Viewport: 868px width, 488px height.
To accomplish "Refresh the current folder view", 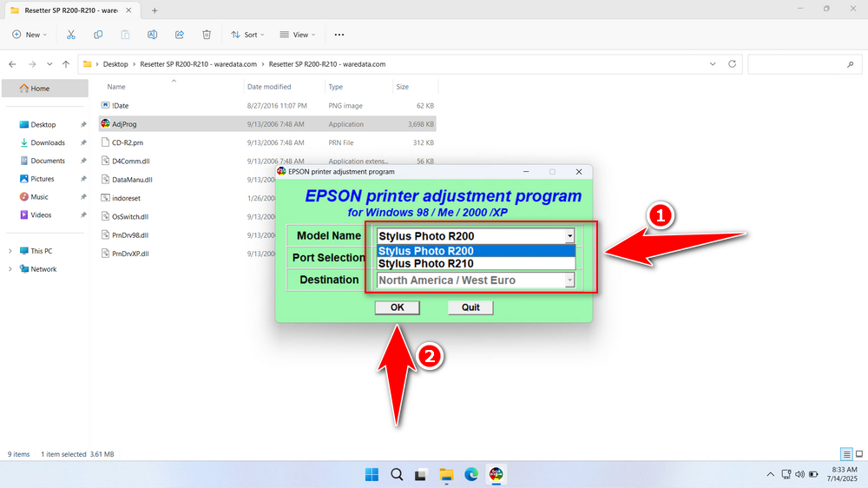I will [x=732, y=64].
